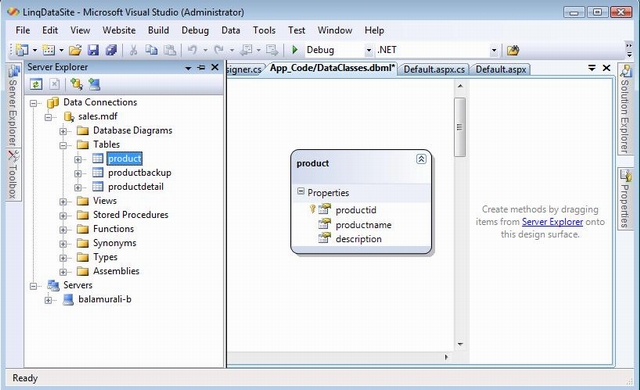This screenshot has width=640, height=390.
Task: Click the Cut scissors icon
Action: coord(133,50)
